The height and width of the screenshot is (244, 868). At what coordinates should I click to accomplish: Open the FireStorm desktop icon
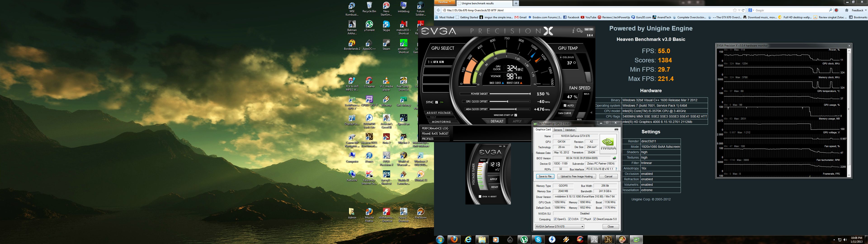click(420, 214)
